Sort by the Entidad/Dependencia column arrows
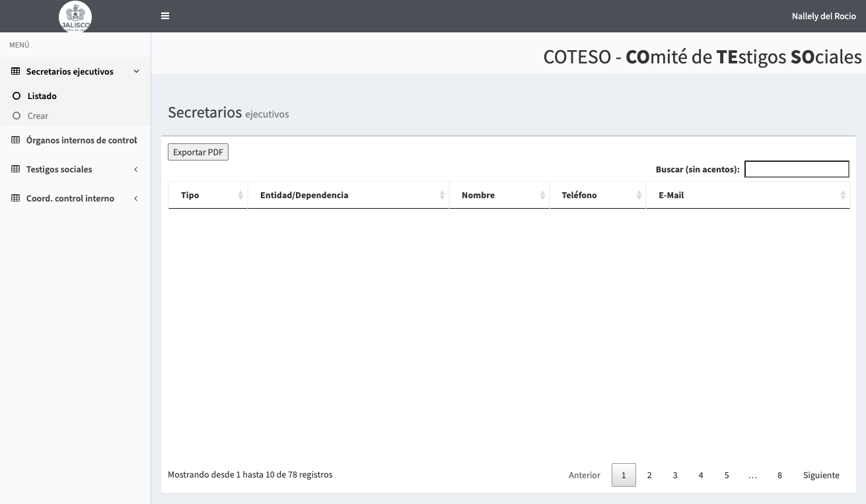866x504 pixels. [x=442, y=196]
